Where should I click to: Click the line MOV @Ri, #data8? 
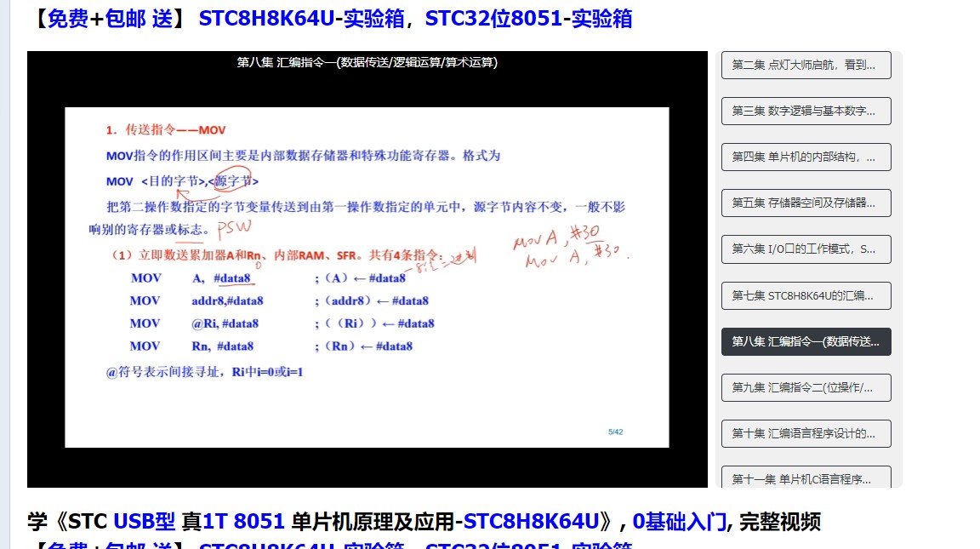(x=282, y=323)
